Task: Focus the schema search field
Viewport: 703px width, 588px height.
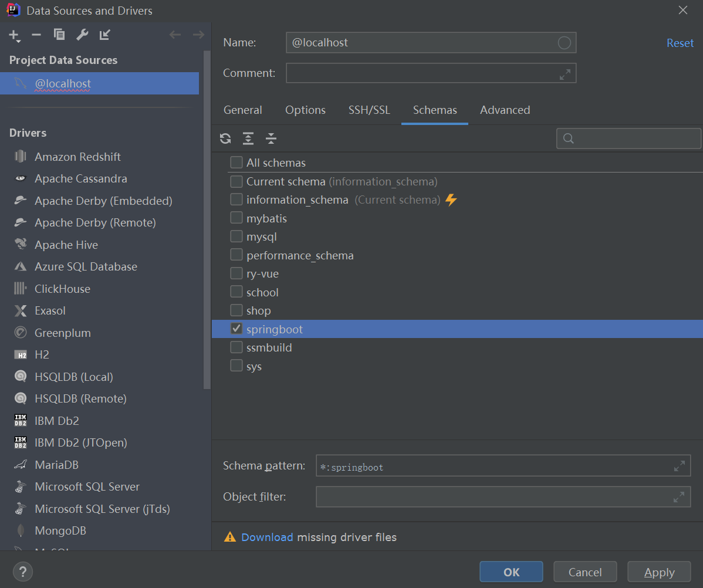Action: pyautogui.click(x=628, y=138)
